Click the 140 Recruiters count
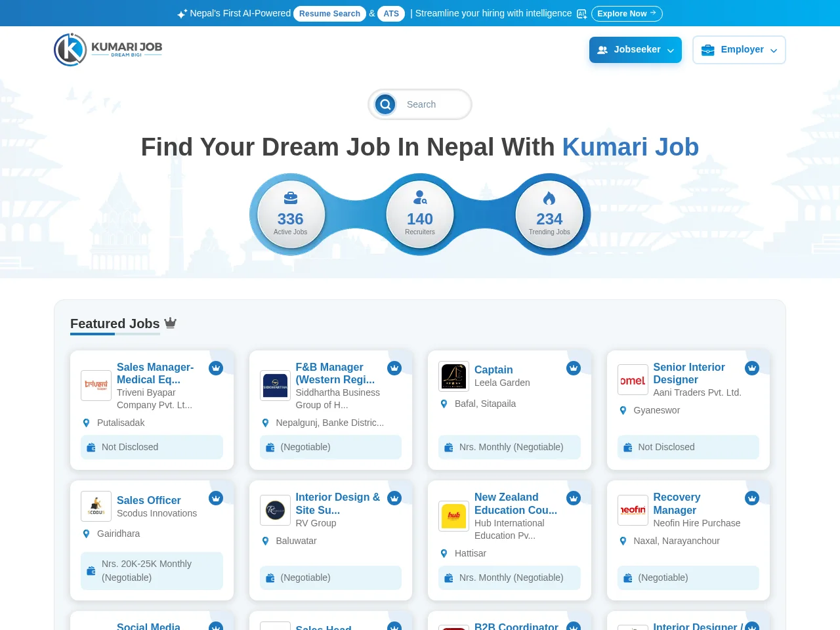This screenshot has height=630, width=840. point(420,219)
